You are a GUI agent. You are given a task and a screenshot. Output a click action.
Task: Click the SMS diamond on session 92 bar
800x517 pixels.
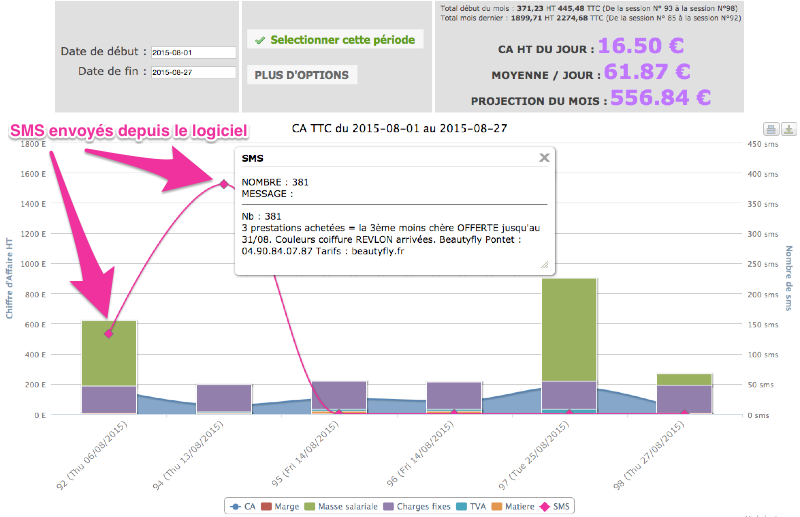109,333
